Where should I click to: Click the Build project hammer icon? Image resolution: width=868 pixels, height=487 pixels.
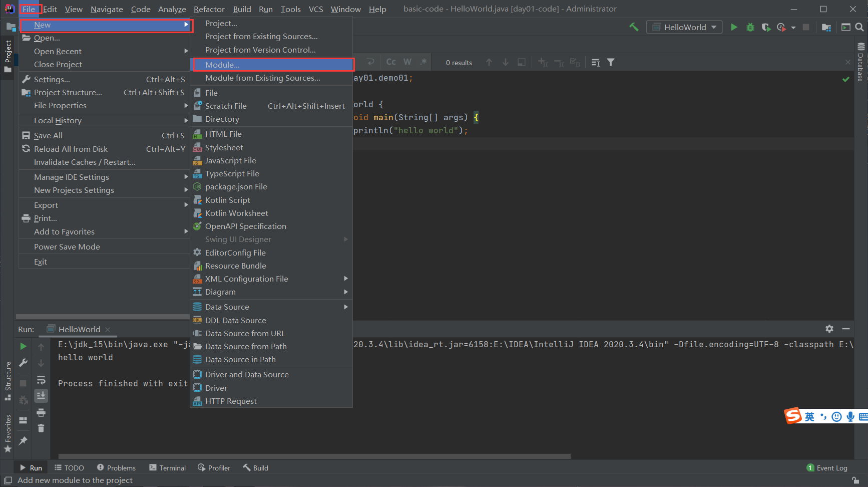pos(634,27)
